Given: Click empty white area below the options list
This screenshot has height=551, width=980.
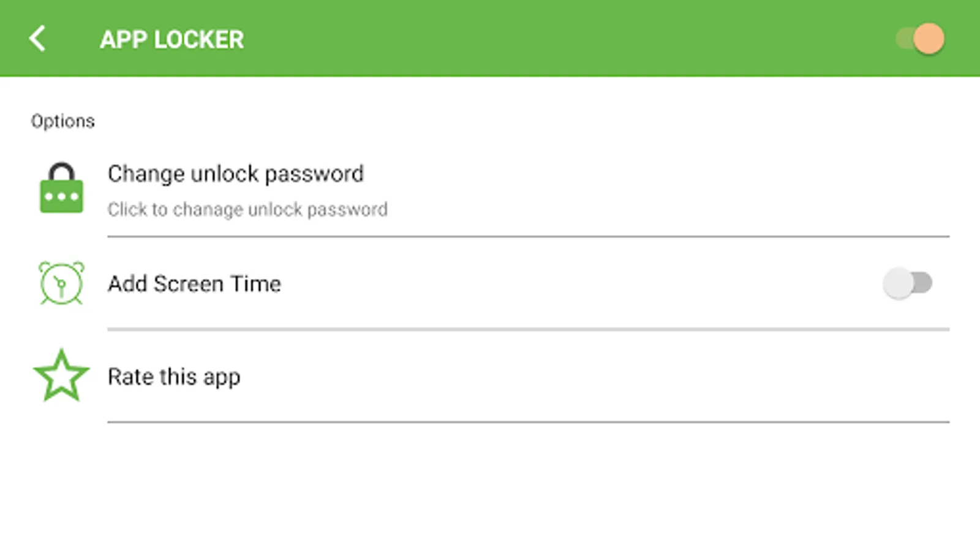Looking at the screenshot, I should click(x=490, y=490).
